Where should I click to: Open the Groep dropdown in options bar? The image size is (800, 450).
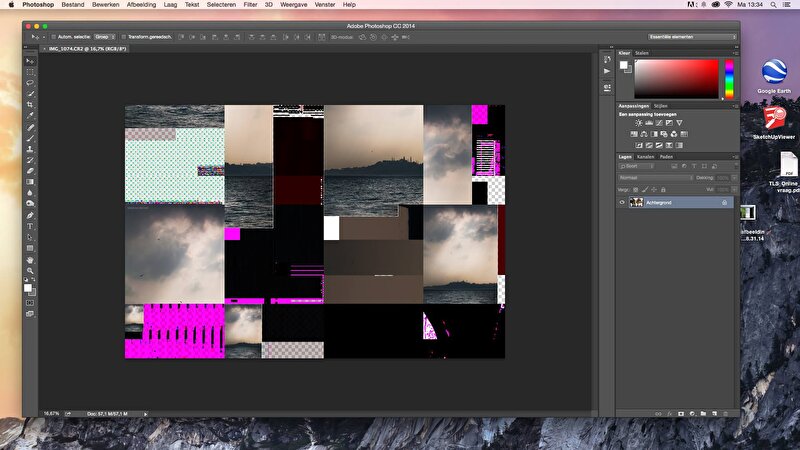[x=102, y=37]
